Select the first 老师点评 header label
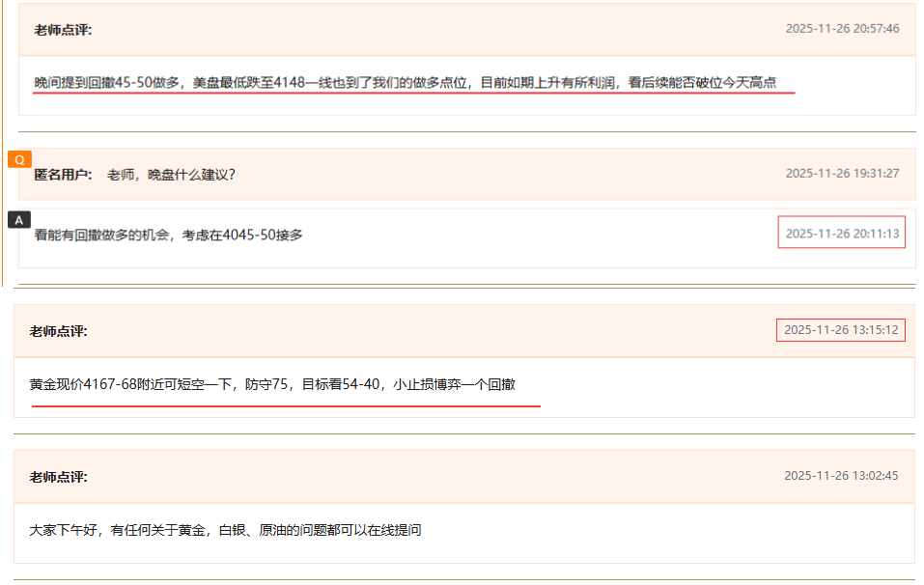Screen dimensions: 924x585 (59, 27)
